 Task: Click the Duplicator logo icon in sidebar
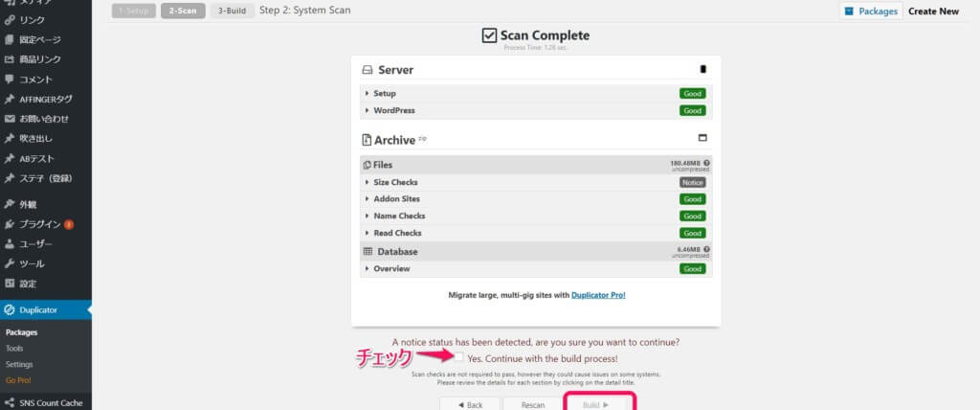tap(10, 309)
